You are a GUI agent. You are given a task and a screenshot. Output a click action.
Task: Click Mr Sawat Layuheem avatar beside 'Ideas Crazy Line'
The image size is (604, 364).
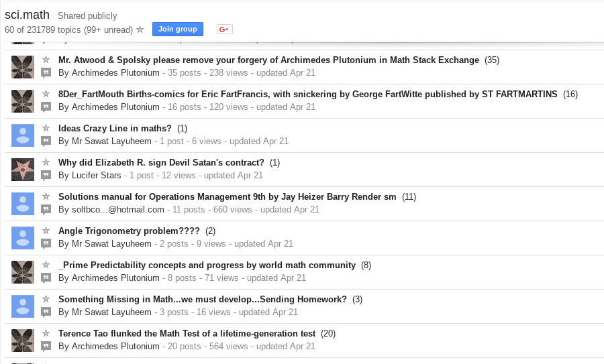[x=23, y=135]
